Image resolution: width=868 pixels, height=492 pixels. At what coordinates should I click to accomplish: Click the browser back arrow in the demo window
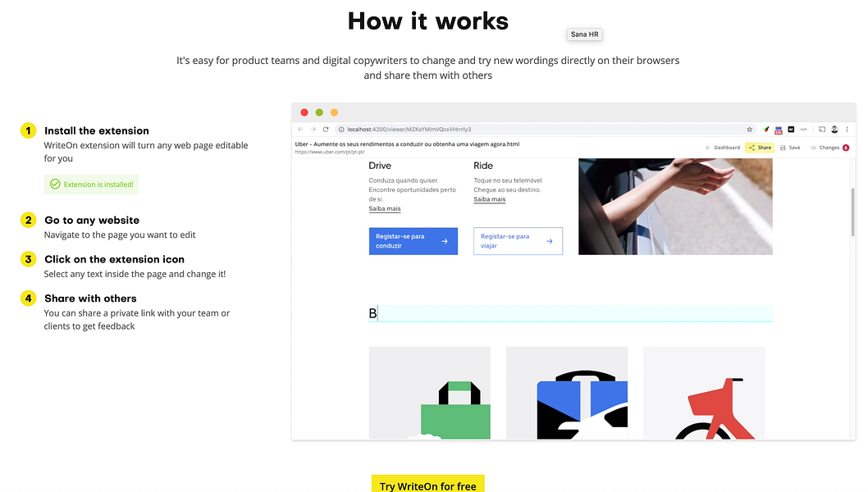pyautogui.click(x=300, y=130)
